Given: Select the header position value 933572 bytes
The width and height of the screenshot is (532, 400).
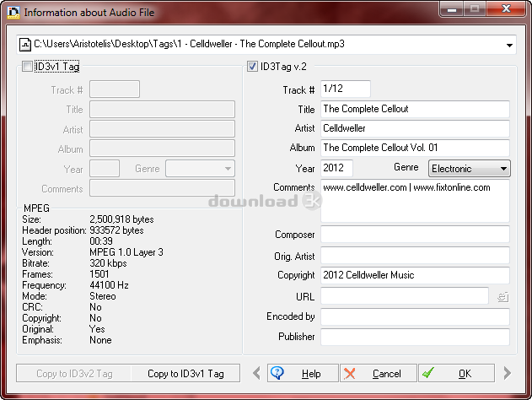Looking at the screenshot, I should click(116, 230).
